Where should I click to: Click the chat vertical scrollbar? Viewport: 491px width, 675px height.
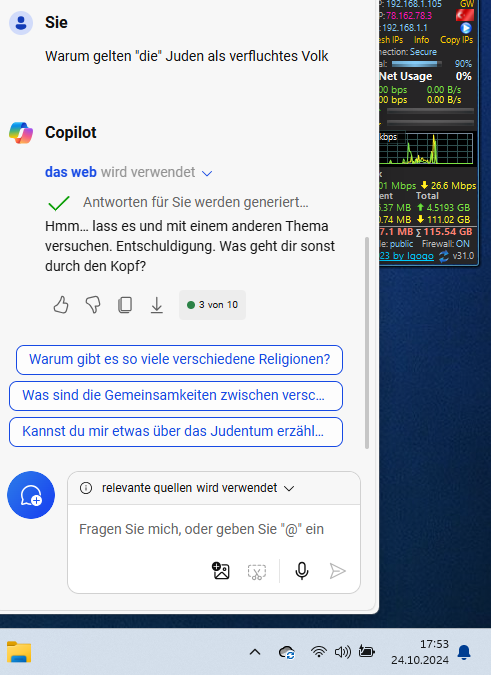tap(367, 343)
